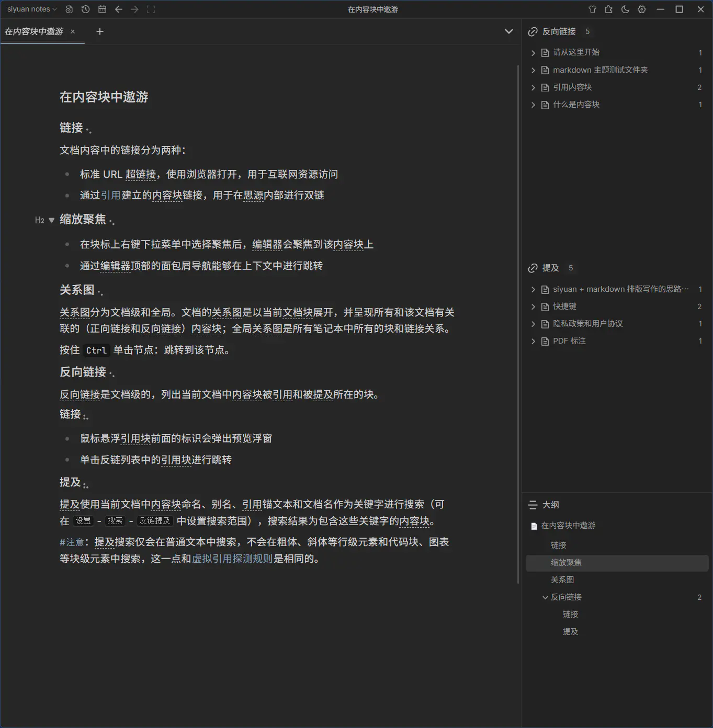713x728 pixels.
Task: Jump to 提及 in the outline
Action: click(617, 632)
